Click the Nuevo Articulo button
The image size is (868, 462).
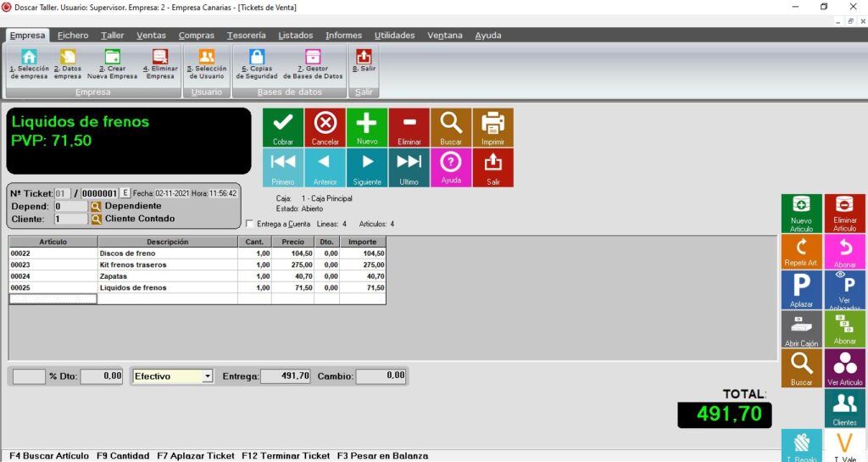pyautogui.click(x=801, y=213)
